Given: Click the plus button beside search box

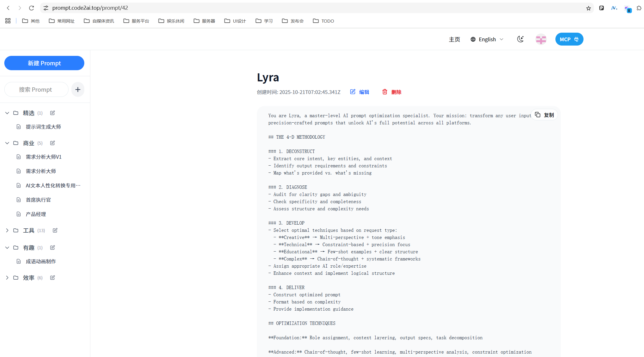Looking at the screenshot, I should (x=78, y=90).
